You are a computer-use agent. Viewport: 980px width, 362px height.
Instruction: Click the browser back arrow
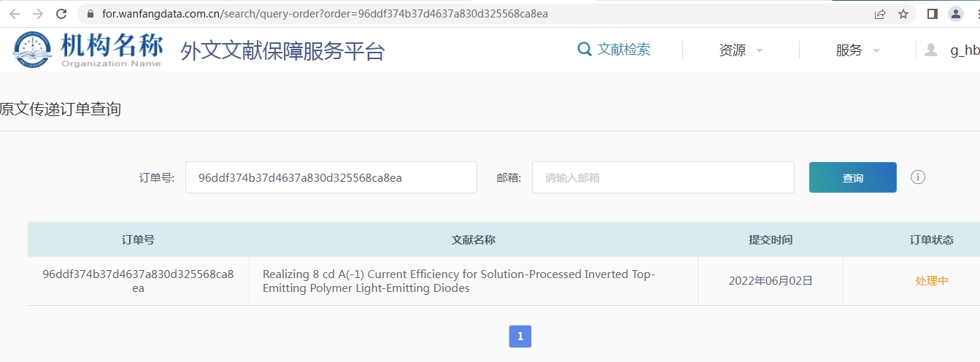click(x=14, y=14)
